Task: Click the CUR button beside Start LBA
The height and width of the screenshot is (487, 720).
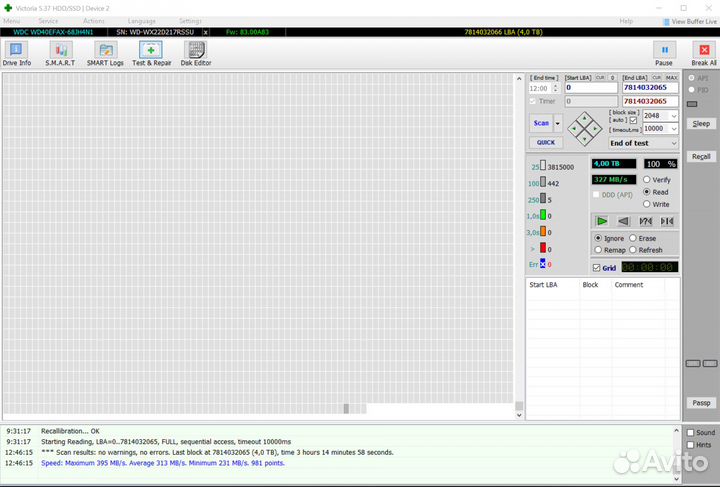Action: [600, 78]
